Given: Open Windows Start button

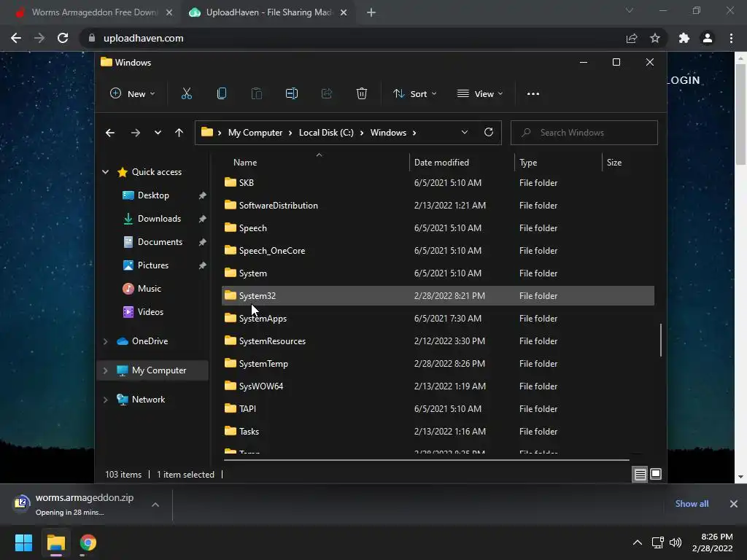Looking at the screenshot, I should point(23,542).
